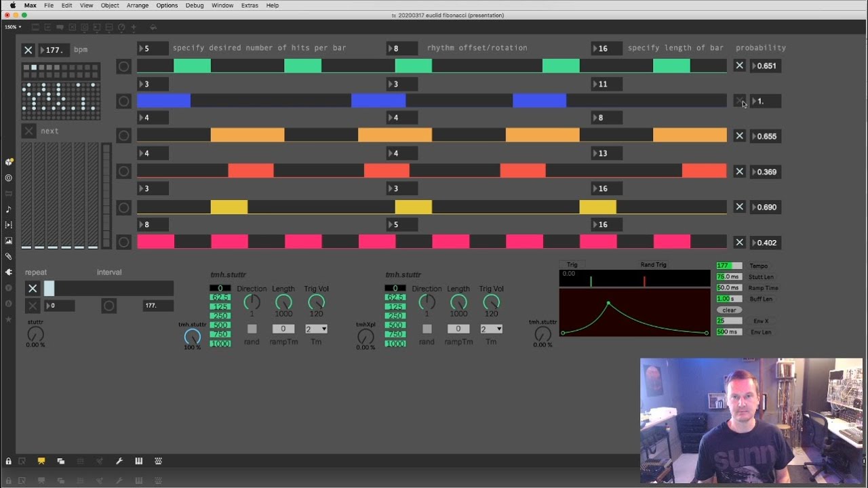
Task: Click circle button under interval label
Action: pyautogui.click(x=108, y=306)
